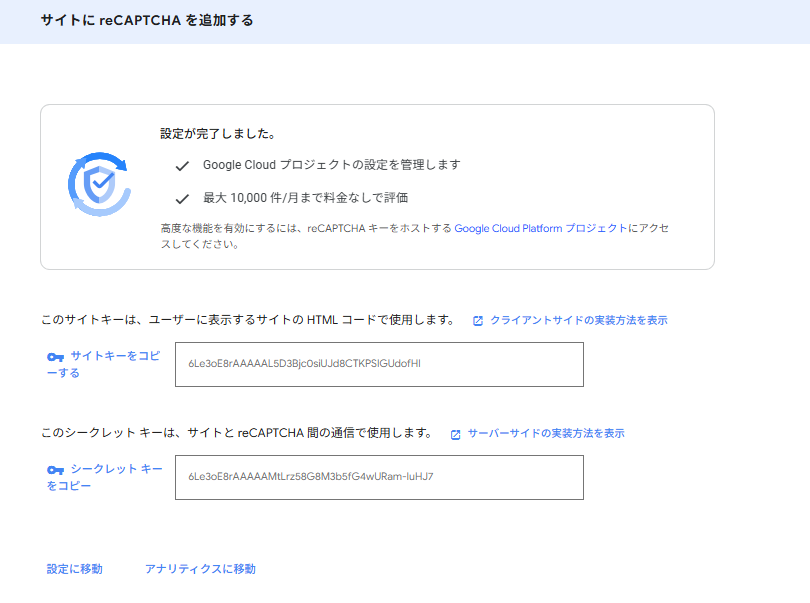The height and width of the screenshot is (603, 810).
Task: Go to 設定に移動
Action: point(74,569)
